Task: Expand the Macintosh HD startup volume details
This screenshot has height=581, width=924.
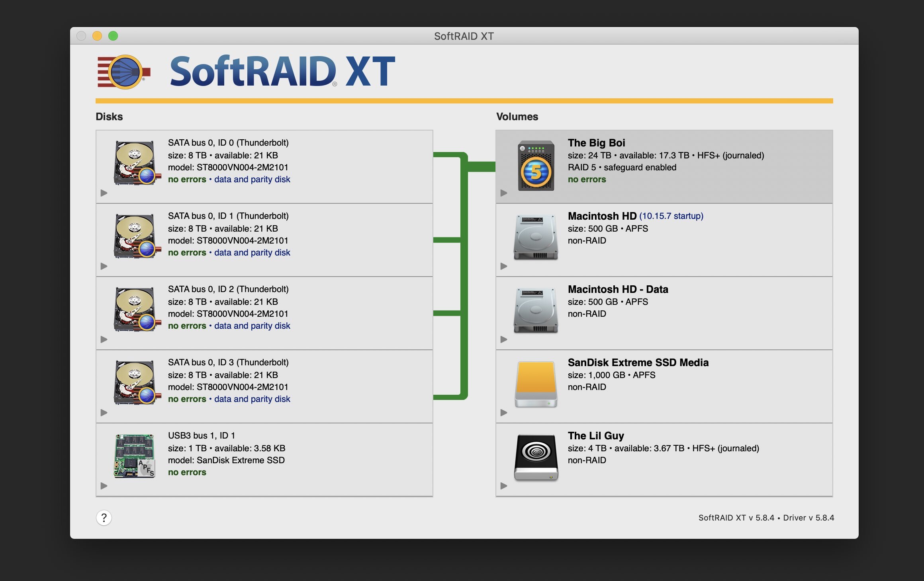Action: [504, 266]
